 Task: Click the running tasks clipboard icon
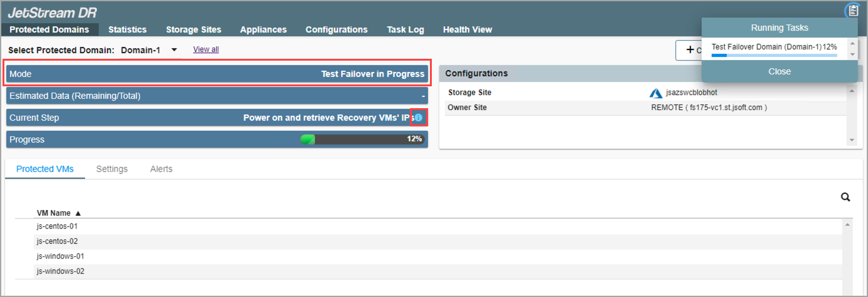click(853, 10)
